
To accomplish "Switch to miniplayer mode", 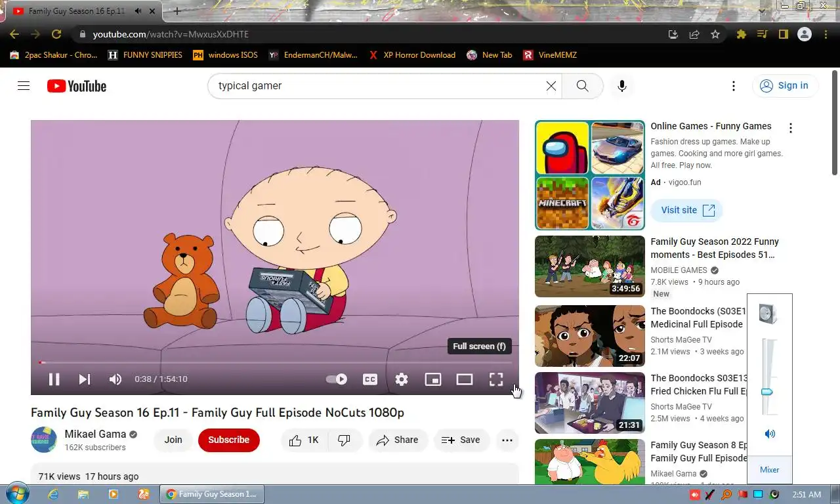I will tap(433, 379).
